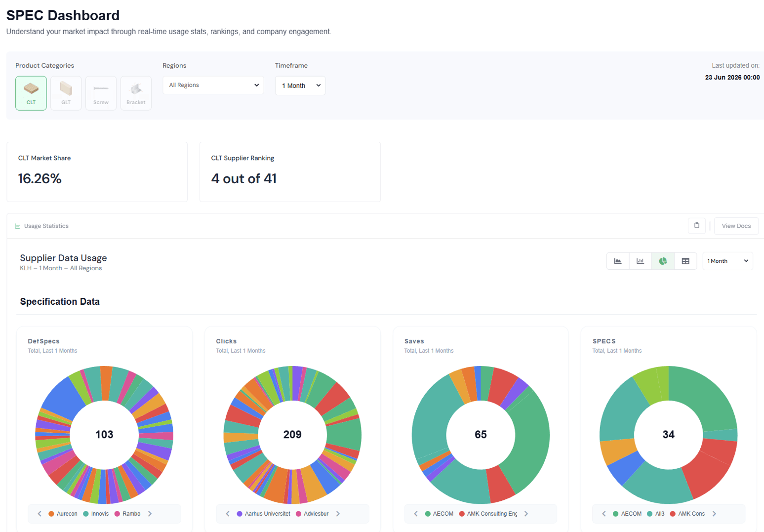Open the All Regions dropdown
The width and height of the screenshot is (764, 532).
click(x=213, y=85)
